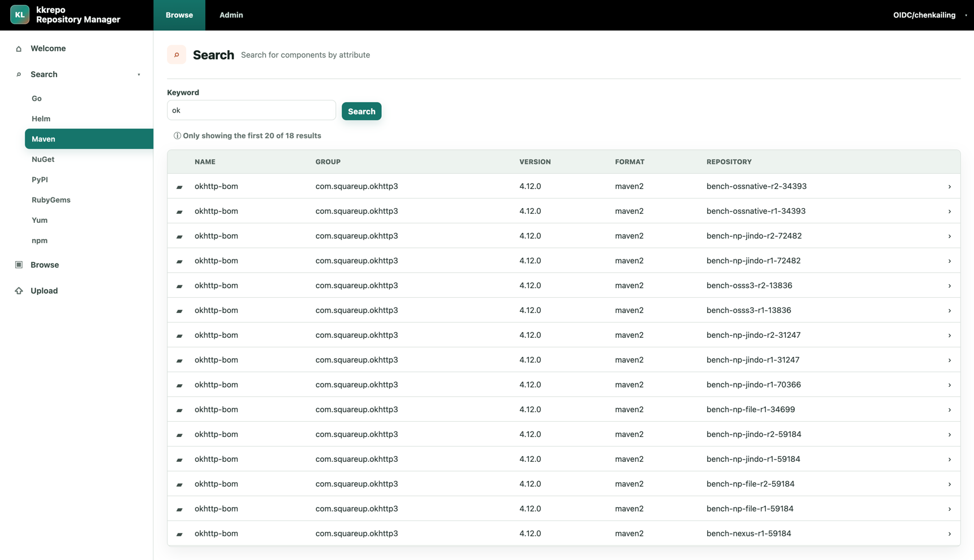
Task: Click component icon in bench-np-jindo-r1-70366 row
Action: point(179,385)
